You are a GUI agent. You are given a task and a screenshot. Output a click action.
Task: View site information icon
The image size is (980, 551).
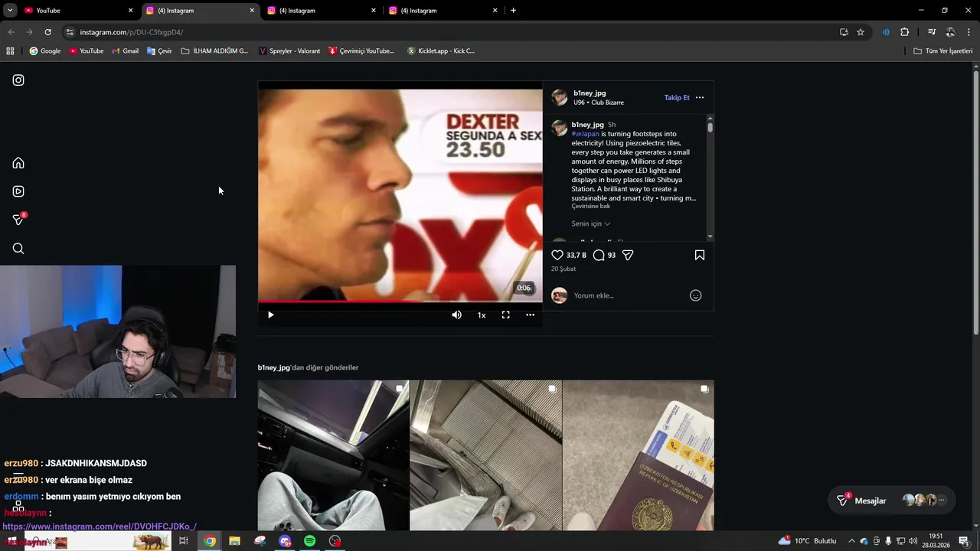pyautogui.click(x=70, y=32)
